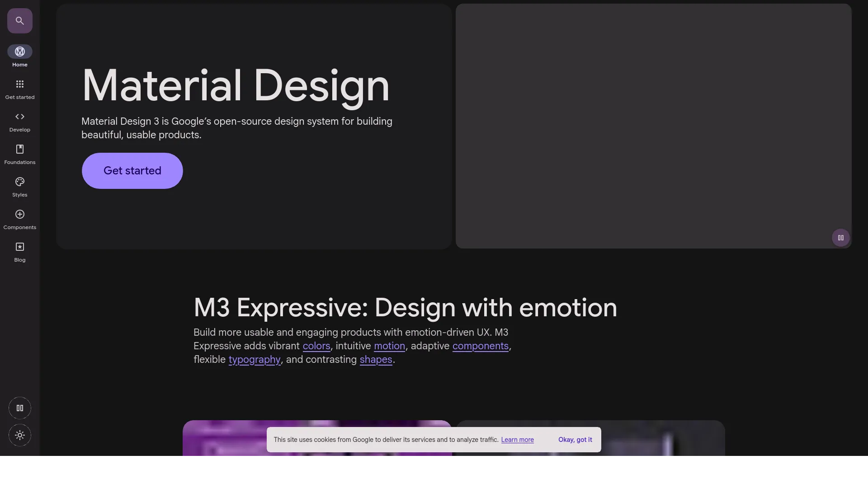Click the Styles navigation label

20,195
